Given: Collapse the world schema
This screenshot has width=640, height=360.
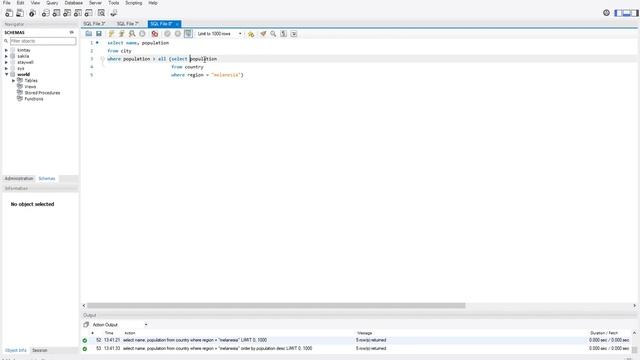Looking at the screenshot, I should pyautogui.click(x=6, y=75).
